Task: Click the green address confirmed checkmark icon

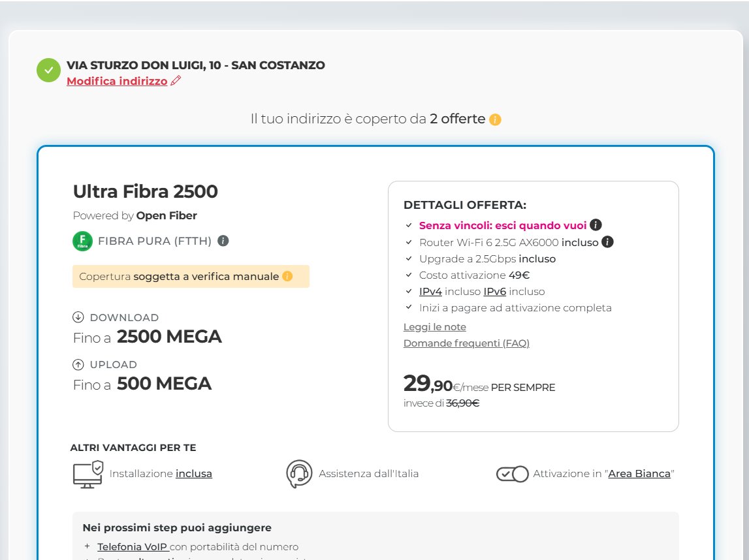Action: click(48, 70)
